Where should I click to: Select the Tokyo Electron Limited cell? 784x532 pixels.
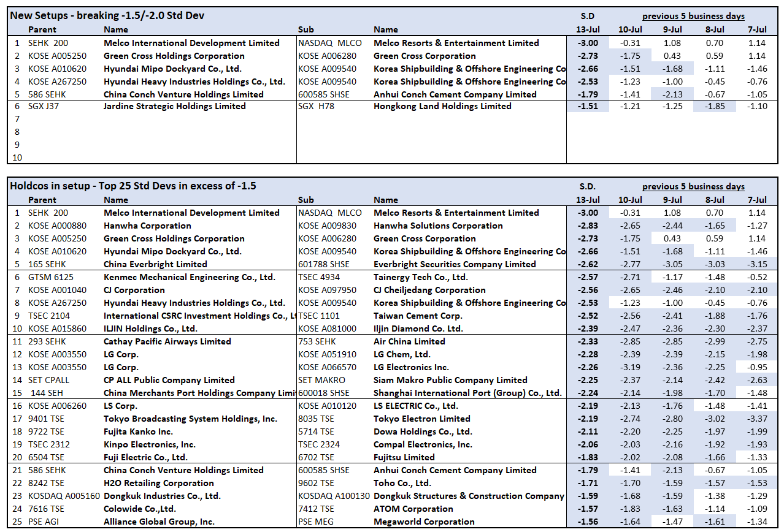tap(421, 419)
